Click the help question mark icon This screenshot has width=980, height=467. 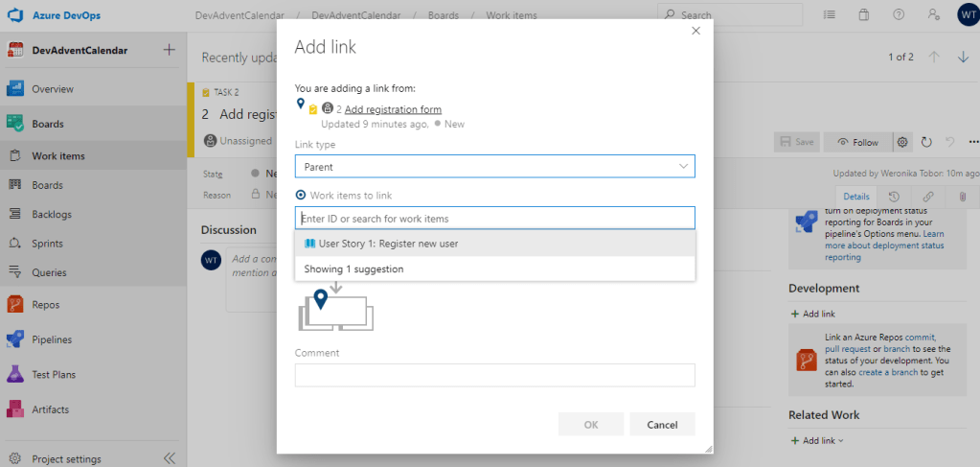pyautogui.click(x=898, y=15)
